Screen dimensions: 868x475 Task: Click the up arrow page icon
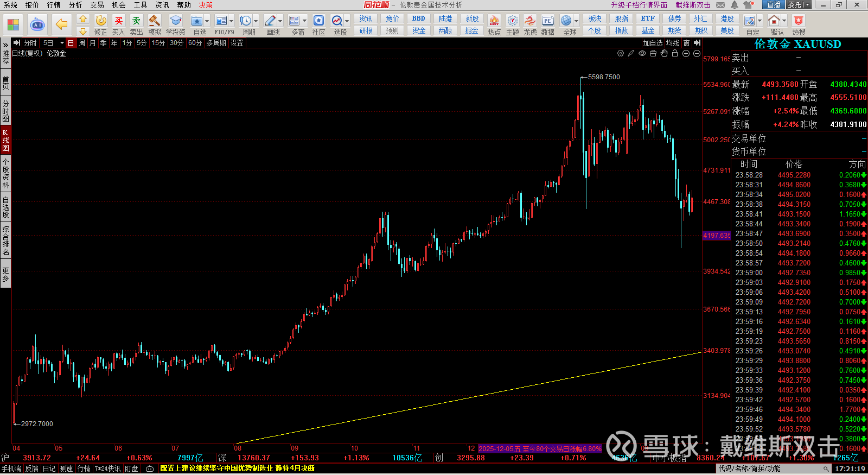pyautogui.click(x=82, y=20)
